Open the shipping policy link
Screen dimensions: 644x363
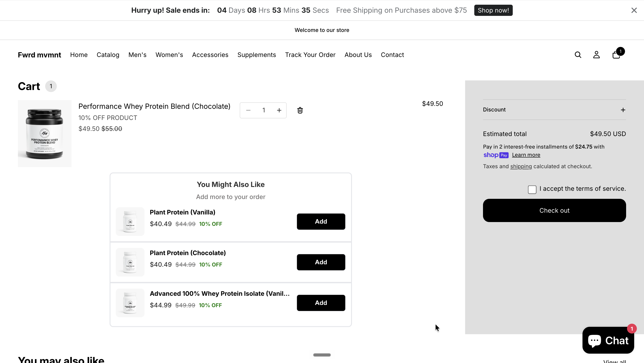coord(521,166)
